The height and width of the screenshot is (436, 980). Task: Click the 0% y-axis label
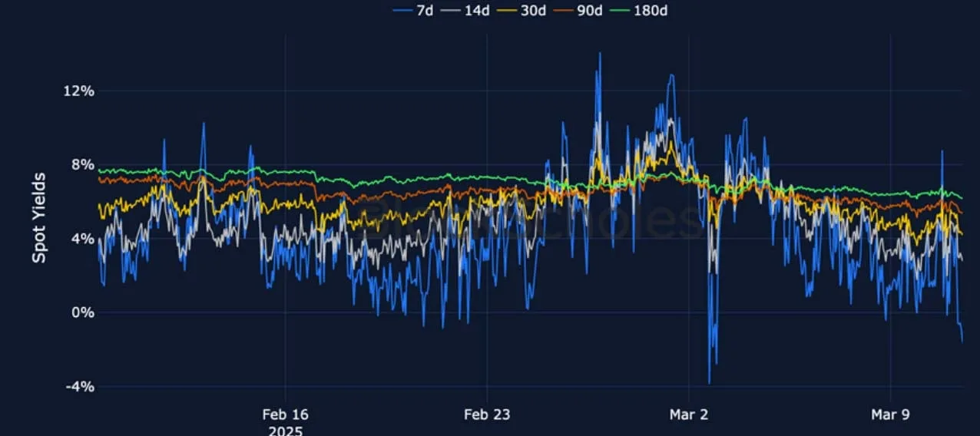(84, 312)
